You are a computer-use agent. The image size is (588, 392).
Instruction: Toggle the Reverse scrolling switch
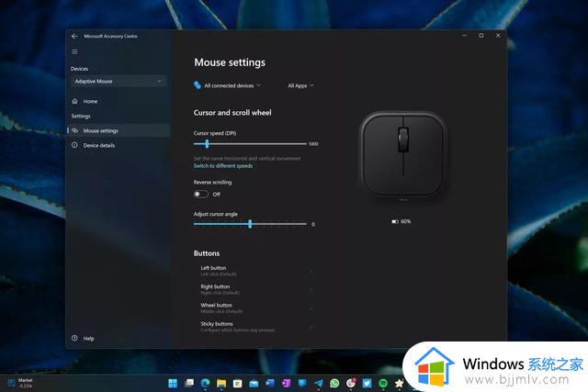[x=200, y=194]
